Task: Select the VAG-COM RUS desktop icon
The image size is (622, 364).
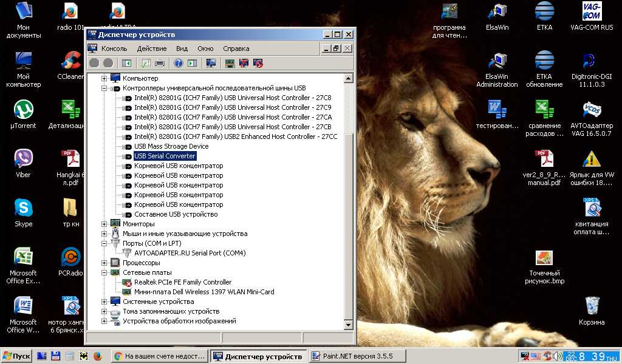Action: (x=591, y=16)
